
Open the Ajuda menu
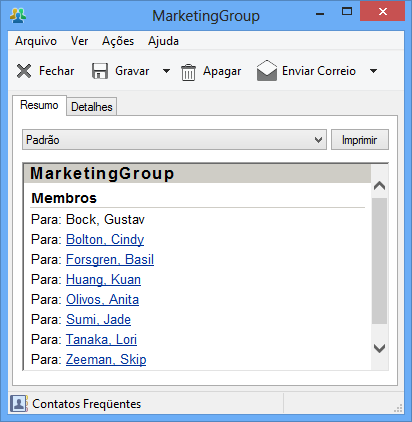click(163, 41)
